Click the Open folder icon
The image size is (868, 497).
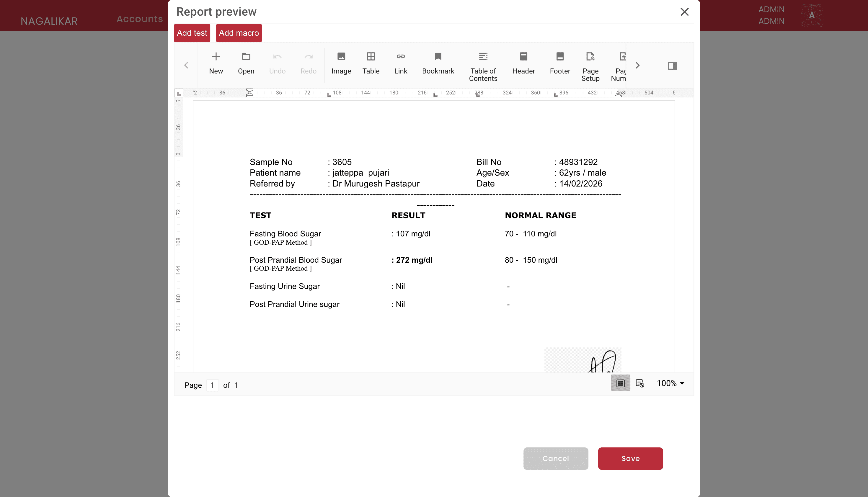click(x=246, y=57)
